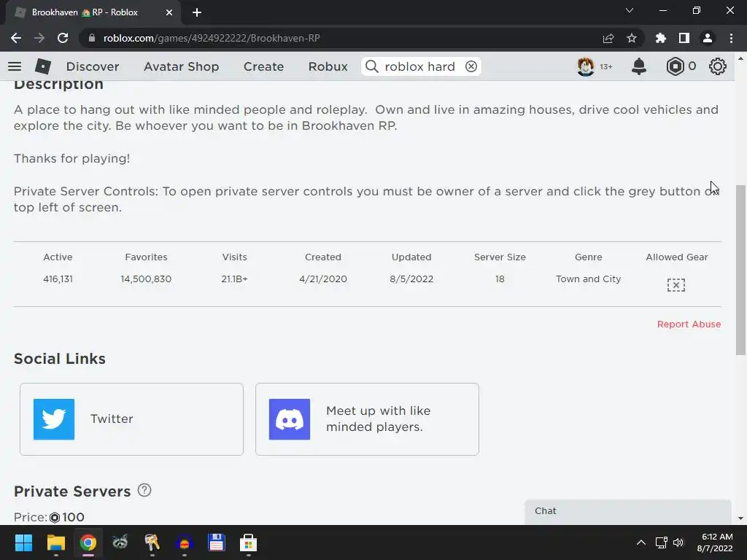Open Chrome extensions puzzle icon
The height and width of the screenshot is (560, 747).
[661, 38]
